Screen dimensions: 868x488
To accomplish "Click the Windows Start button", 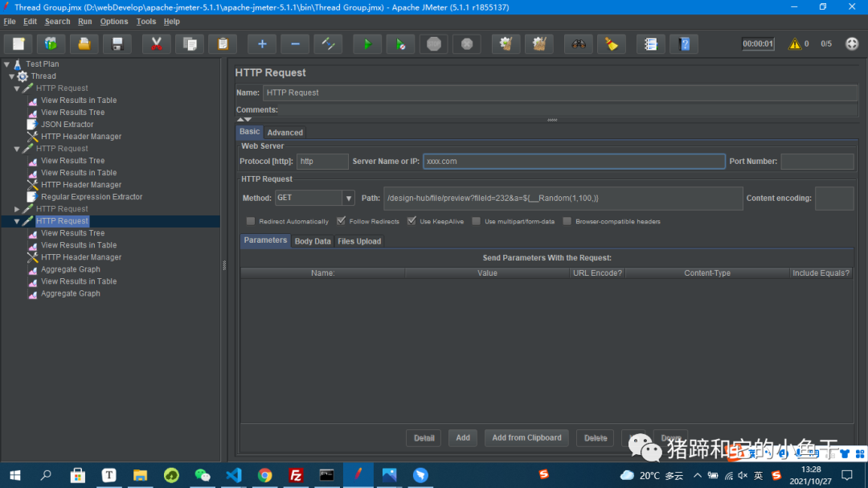I will click(15, 475).
